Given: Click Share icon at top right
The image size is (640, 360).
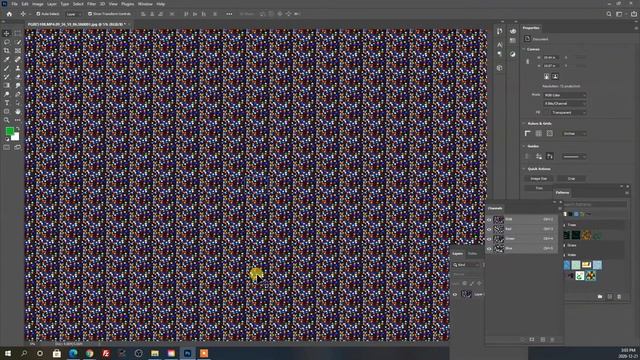Looking at the screenshot, I should click(633, 14).
